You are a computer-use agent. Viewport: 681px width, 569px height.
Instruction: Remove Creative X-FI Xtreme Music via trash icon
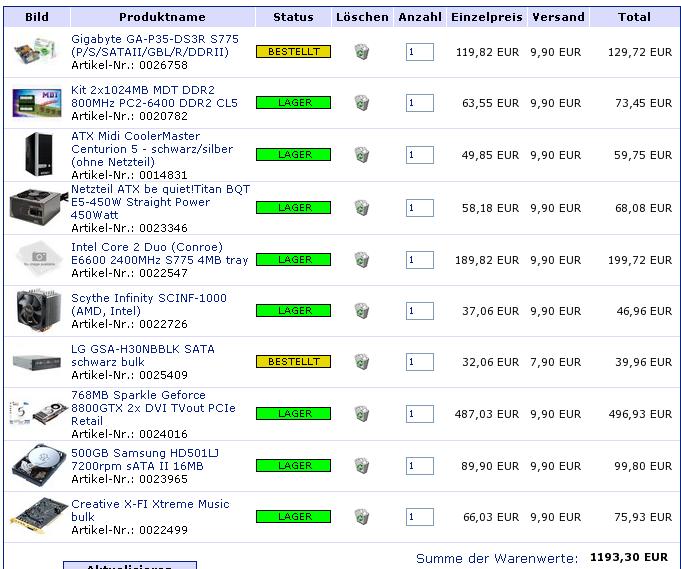362,517
